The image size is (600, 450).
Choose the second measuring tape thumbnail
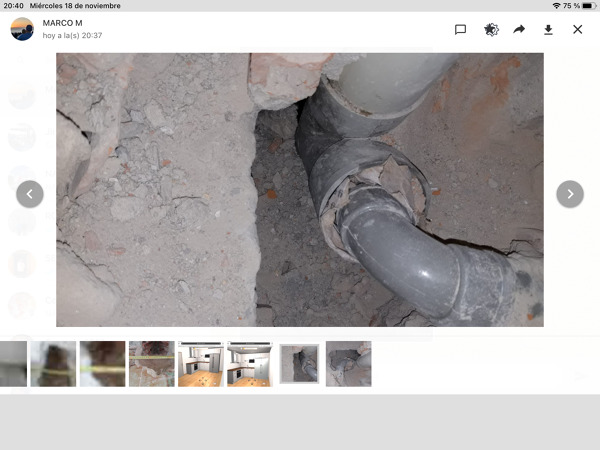click(x=102, y=364)
